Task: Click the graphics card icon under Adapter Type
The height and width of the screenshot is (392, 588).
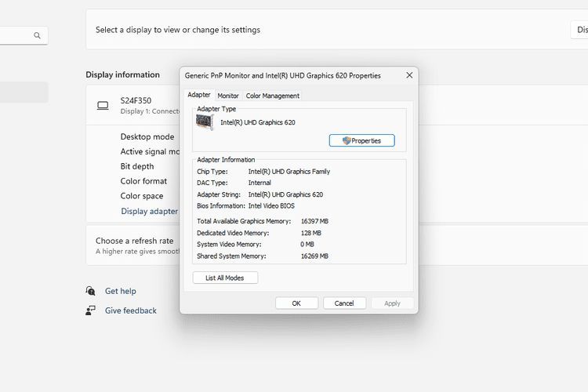Action: (x=205, y=122)
